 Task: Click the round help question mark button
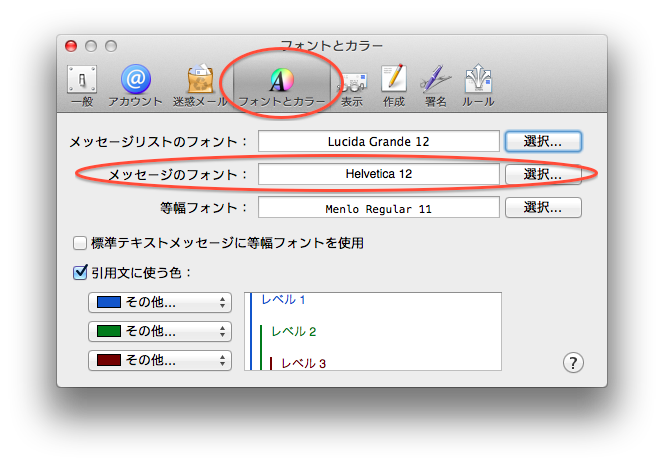[574, 362]
